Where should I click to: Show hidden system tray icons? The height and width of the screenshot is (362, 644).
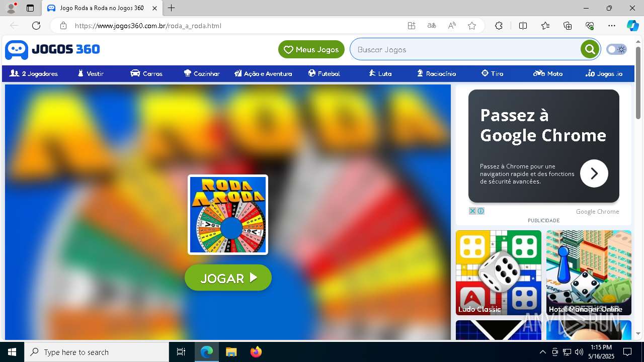[x=542, y=352]
